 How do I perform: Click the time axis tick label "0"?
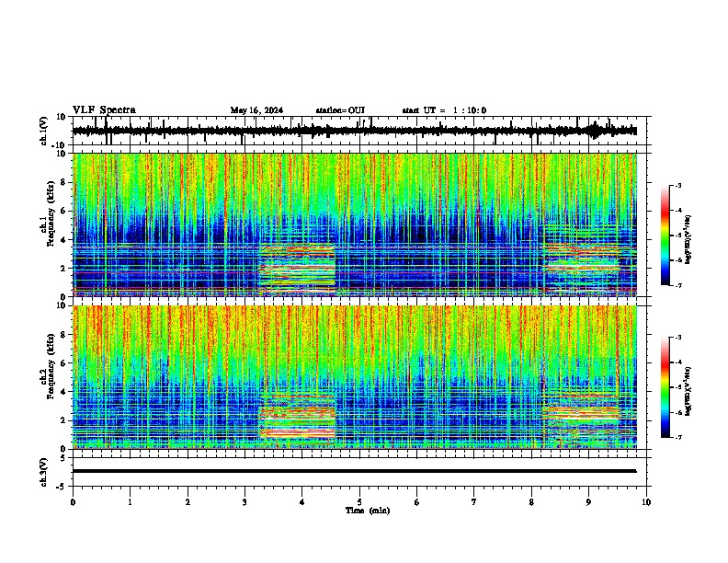(x=73, y=502)
